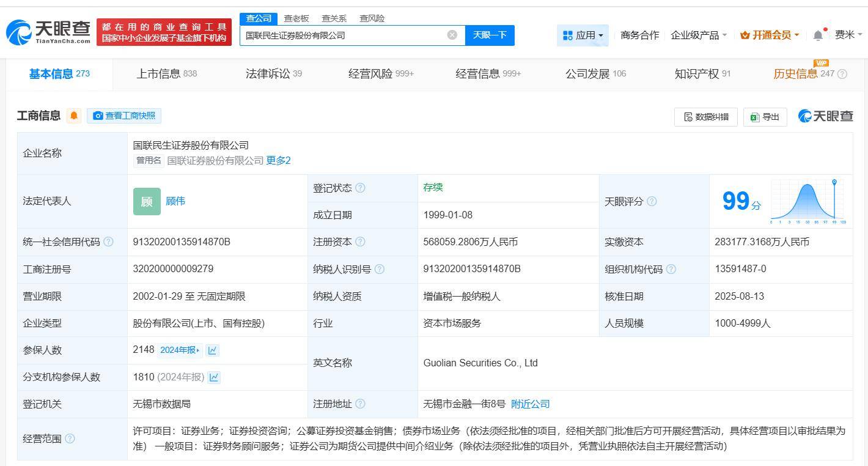Click the 顾 avatar icon
Image resolution: width=868 pixels, height=466 pixels.
pos(147,201)
